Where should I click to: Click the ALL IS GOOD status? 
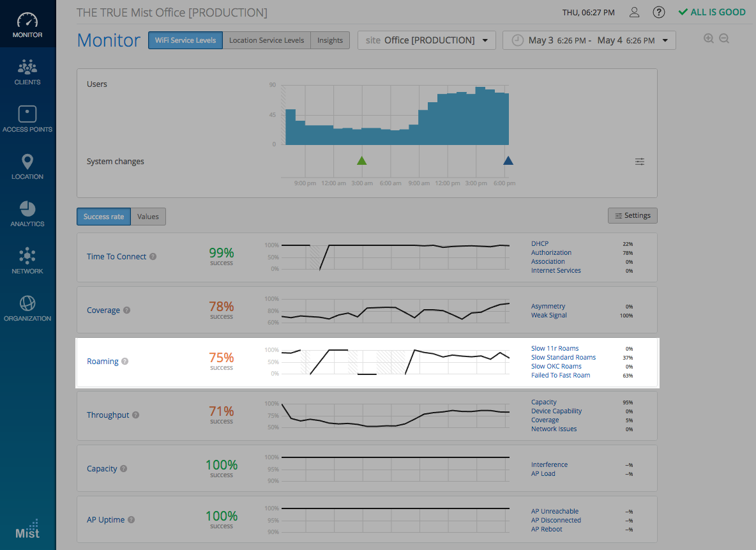tap(712, 12)
